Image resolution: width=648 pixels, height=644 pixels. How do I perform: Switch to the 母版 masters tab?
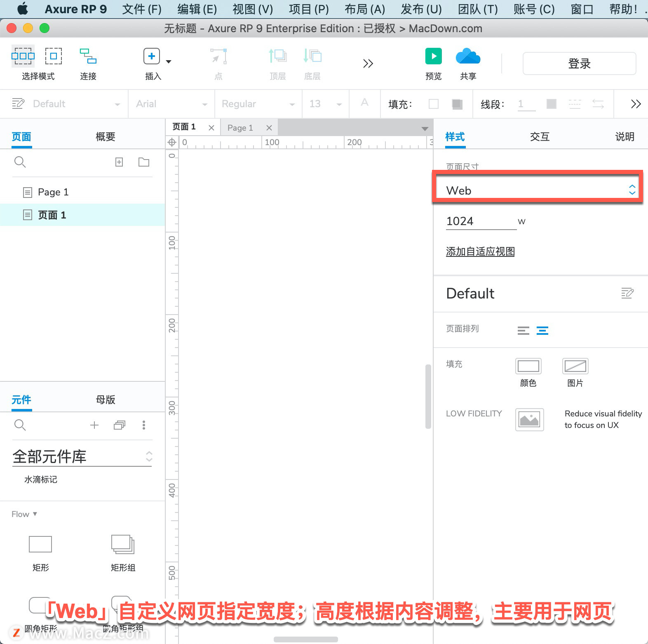coord(106,400)
